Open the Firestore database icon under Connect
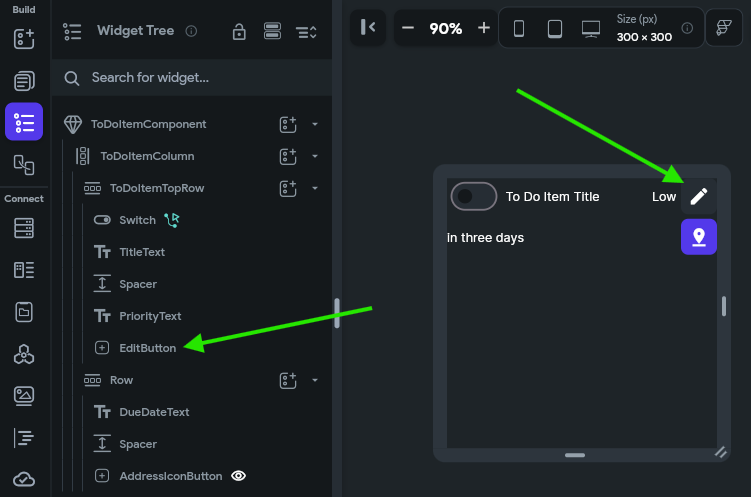 coord(24,228)
